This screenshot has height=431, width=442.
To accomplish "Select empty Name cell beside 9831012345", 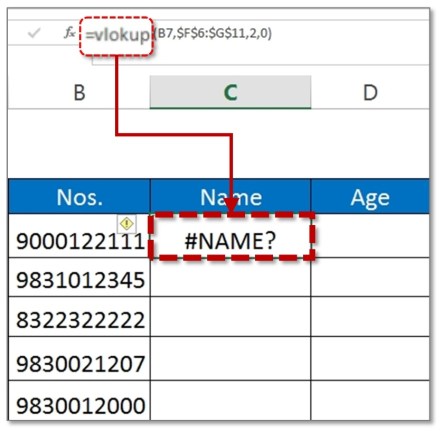I will (x=230, y=277).
